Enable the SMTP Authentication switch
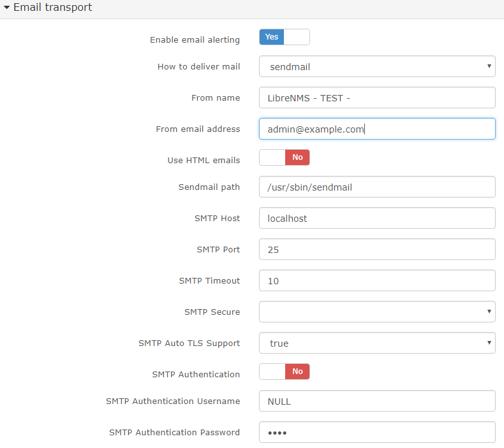 click(284, 372)
